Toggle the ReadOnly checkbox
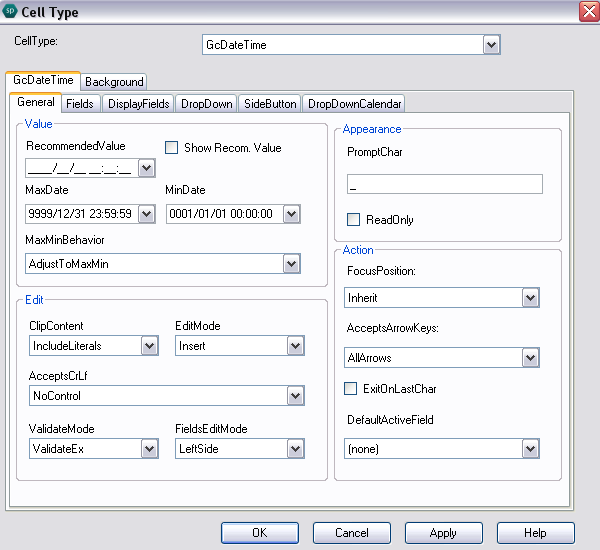The height and width of the screenshot is (550, 600). (x=353, y=220)
